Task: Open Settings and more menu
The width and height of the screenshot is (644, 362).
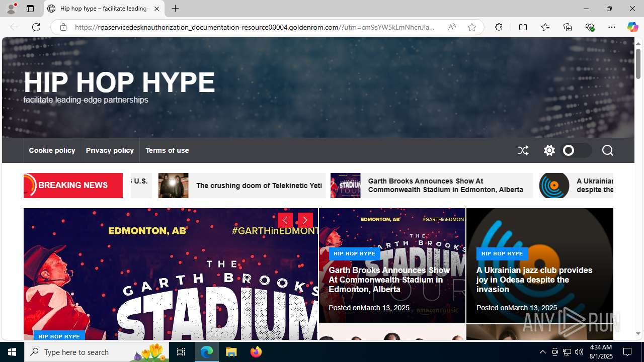Action: [612, 27]
